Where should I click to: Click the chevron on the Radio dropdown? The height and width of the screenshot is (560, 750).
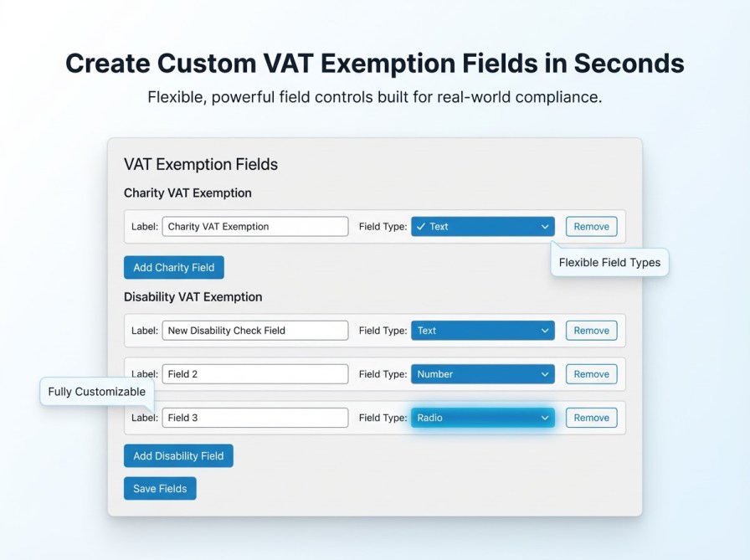(x=546, y=417)
